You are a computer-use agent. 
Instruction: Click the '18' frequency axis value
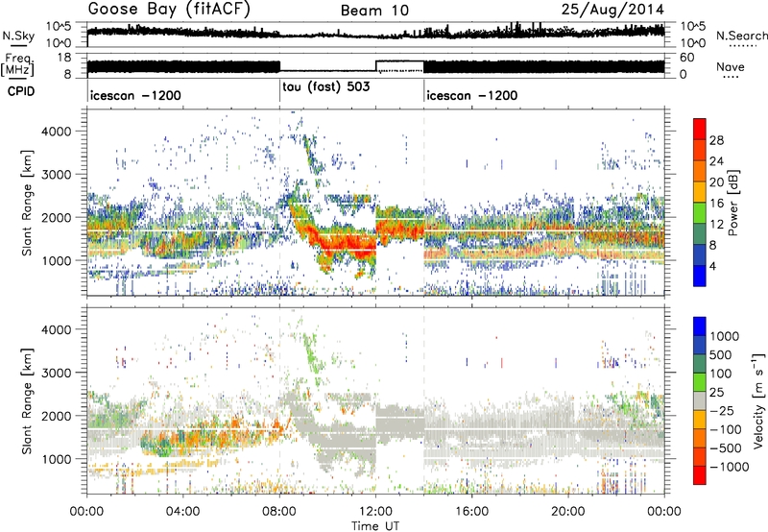coord(64,58)
